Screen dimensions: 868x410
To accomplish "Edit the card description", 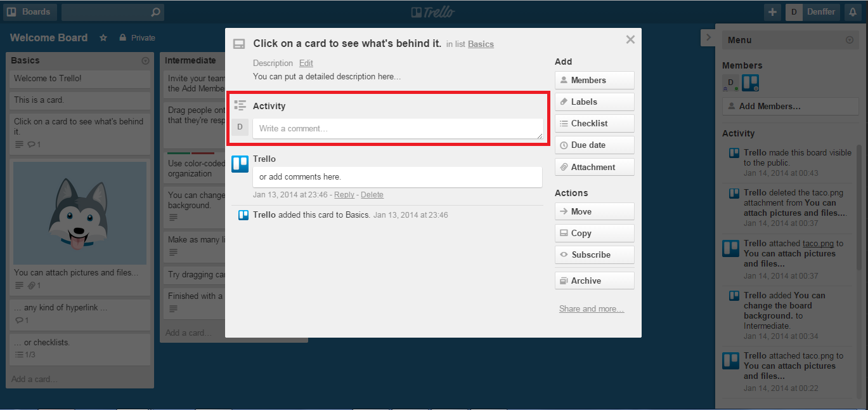I will click(306, 63).
